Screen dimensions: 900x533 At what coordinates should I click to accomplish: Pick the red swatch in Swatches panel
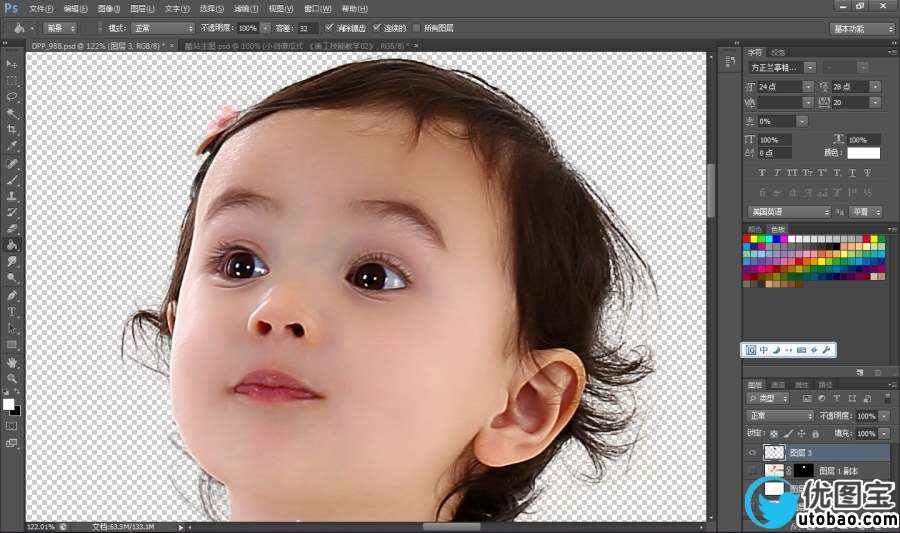(x=747, y=239)
